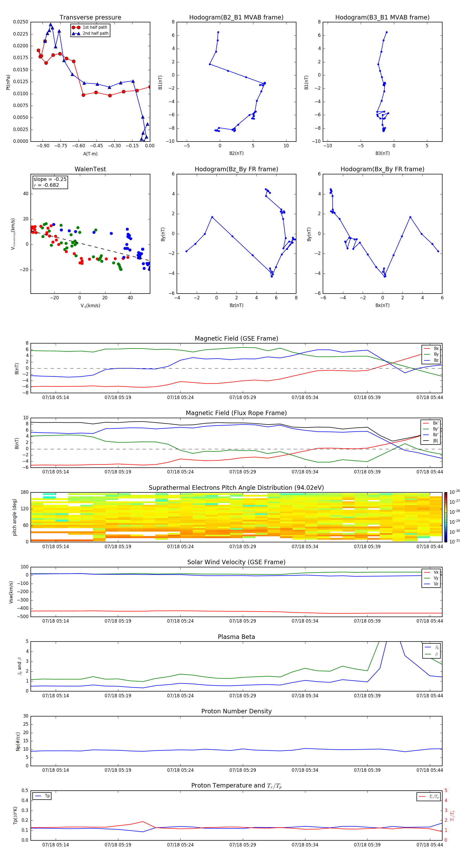Viewport: 473px width, 868px height.
Task: Click the 'Bz(nT)' axis label
Action: click(236, 305)
